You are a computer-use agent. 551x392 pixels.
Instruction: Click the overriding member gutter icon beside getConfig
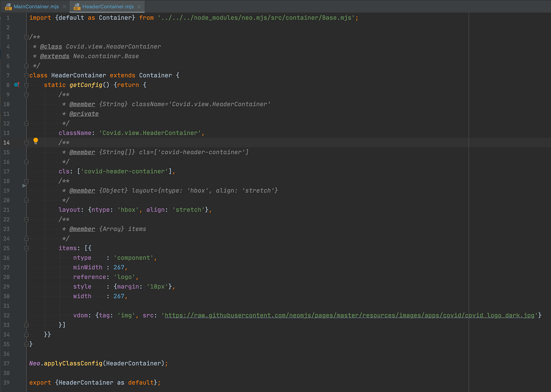tap(17, 85)
